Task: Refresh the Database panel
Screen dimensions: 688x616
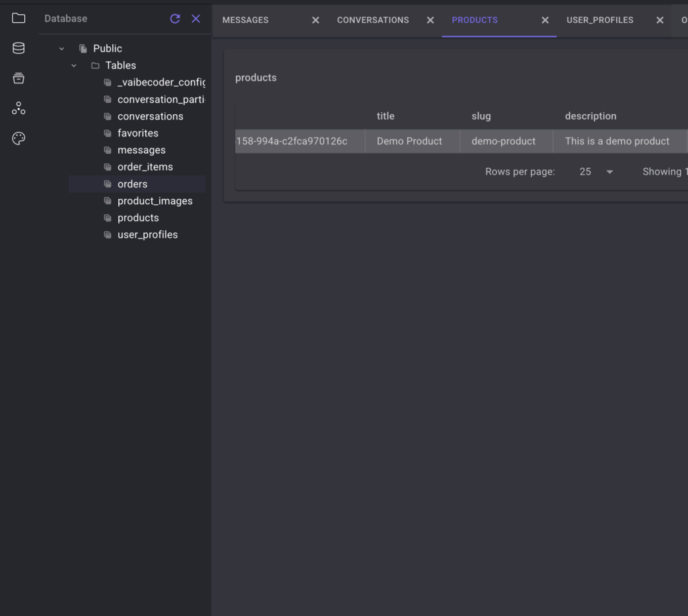Action: coord(175,19)
